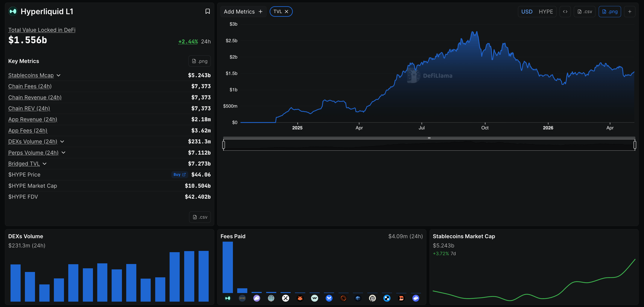
Task: Click the black-and-white checkered icon in Fees Paid
Action: pyautogui.click(x=286, y=298)
